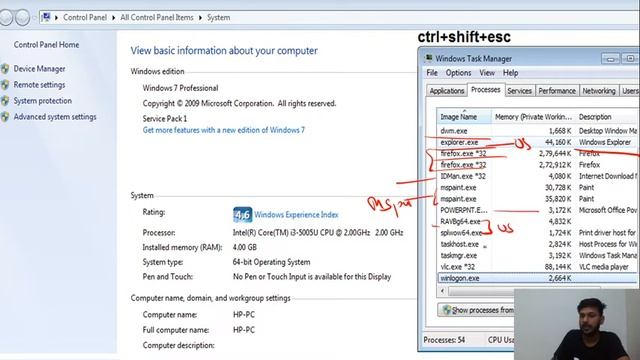Click the Task Manager title bar icon

428,58
